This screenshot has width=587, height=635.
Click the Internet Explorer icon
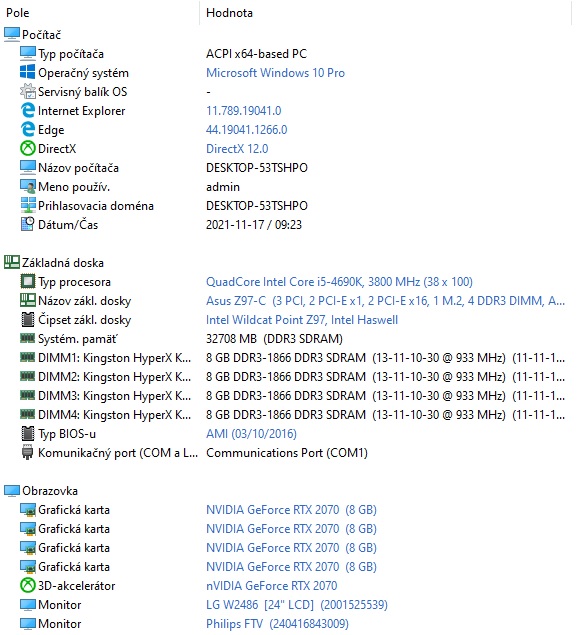[28, 111]
